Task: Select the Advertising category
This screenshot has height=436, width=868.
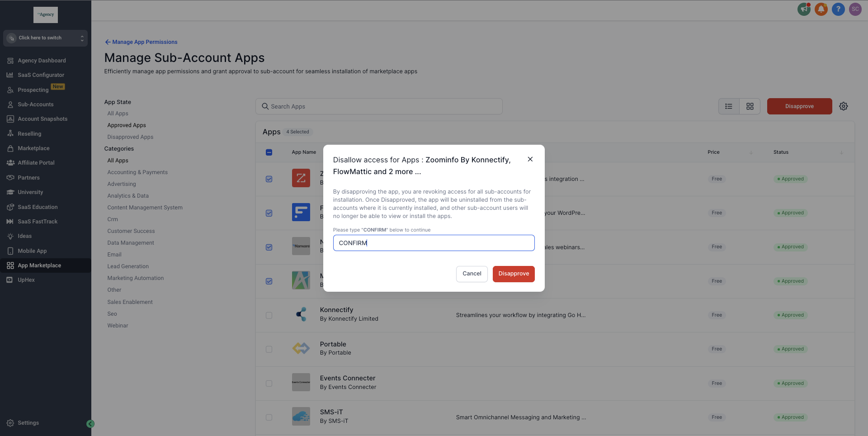Action: (x=122, y=184)
